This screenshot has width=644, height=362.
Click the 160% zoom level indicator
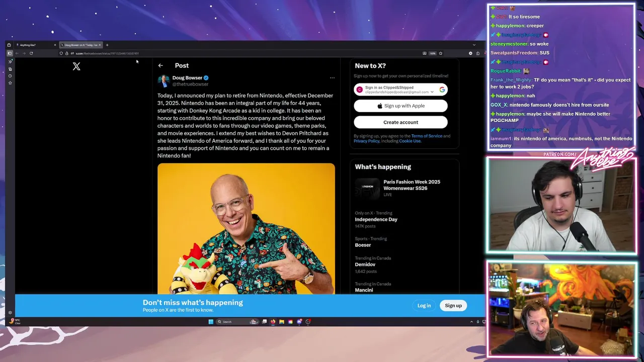click(x=433, y=53)
